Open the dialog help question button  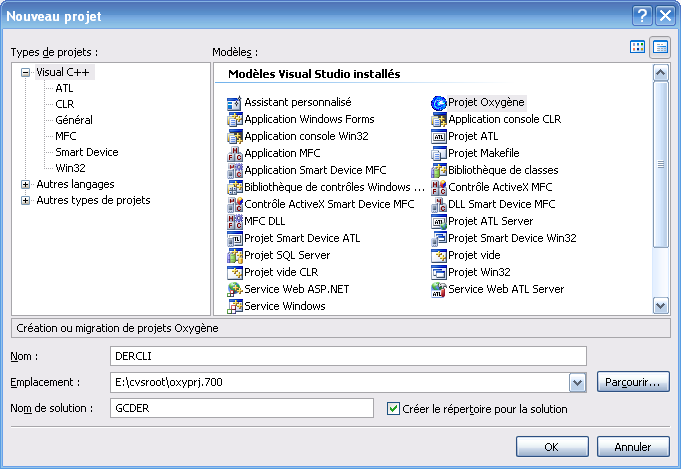pos(642,16)
